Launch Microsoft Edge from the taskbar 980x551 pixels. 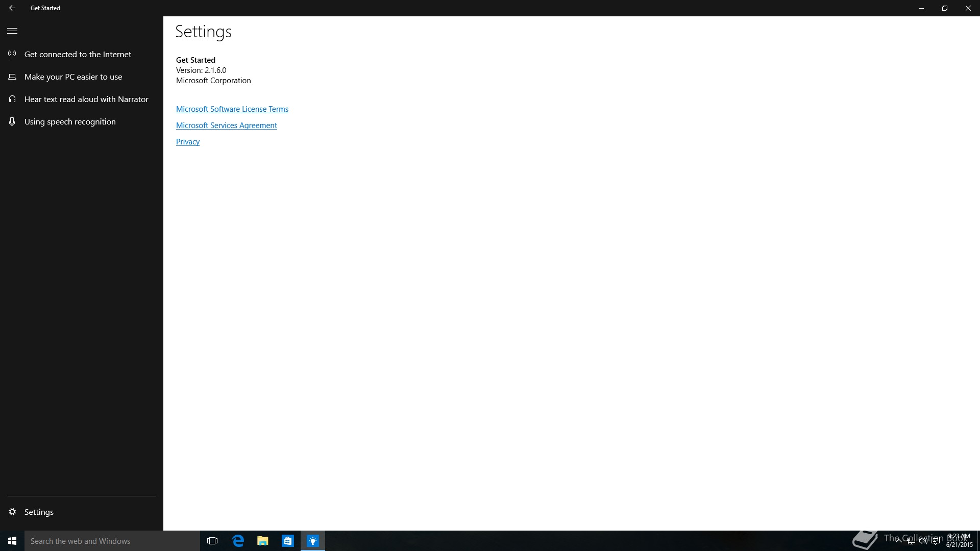pyautogui.click(x=238, y=541)
